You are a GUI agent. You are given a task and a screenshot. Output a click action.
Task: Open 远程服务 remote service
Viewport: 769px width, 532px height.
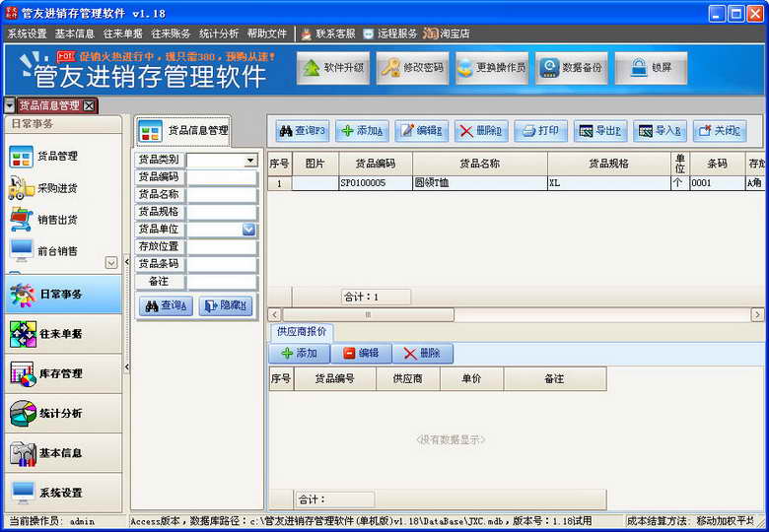tap(390, 33)
